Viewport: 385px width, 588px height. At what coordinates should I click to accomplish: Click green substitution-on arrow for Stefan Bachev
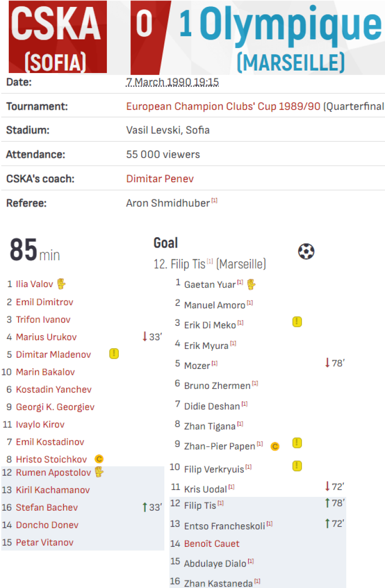pyautogui.click(x=144, y=507)
